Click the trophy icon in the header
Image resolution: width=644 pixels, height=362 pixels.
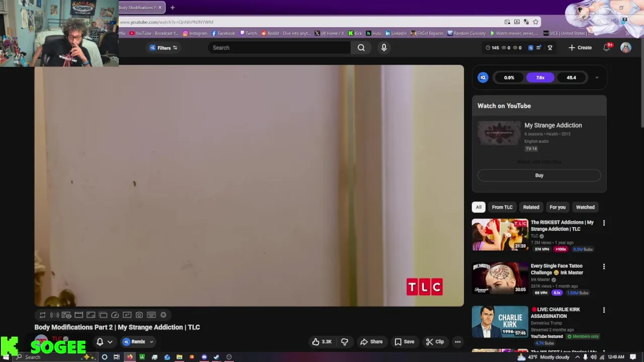[x=550, y=48]
